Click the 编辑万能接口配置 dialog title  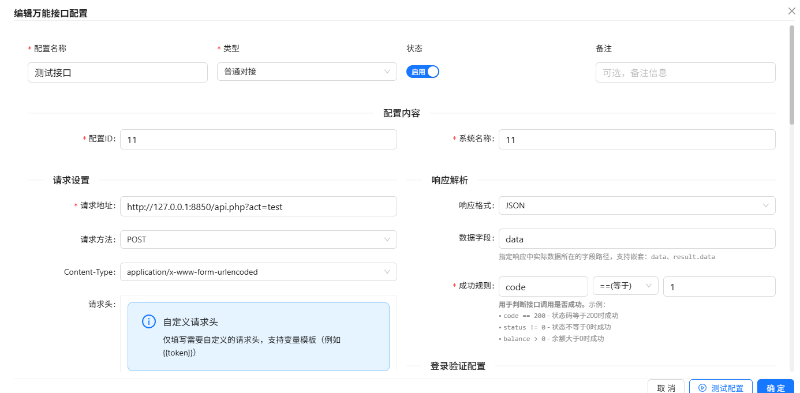tap(51, 13)
